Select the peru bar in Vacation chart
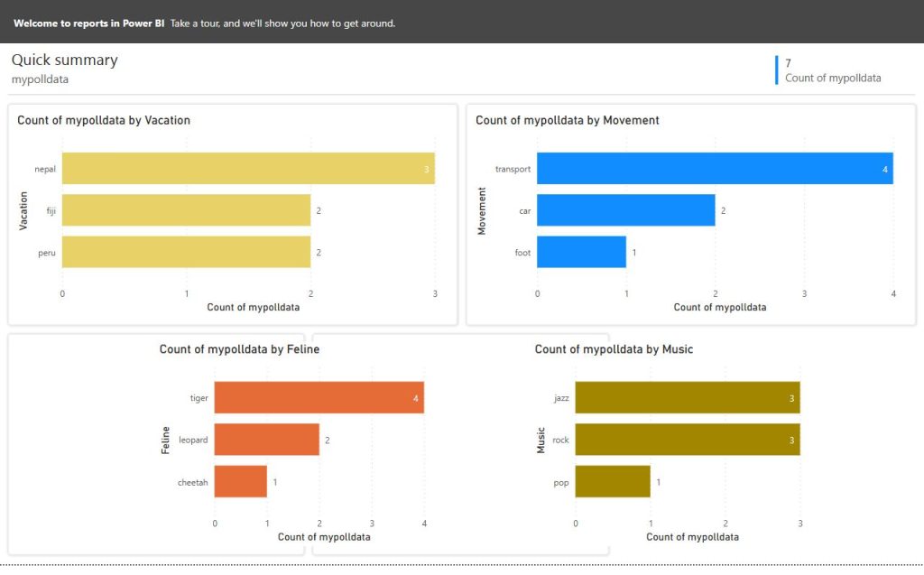This screenshot has width=924, height=575. pyautogui.click(x=186, y=253)
